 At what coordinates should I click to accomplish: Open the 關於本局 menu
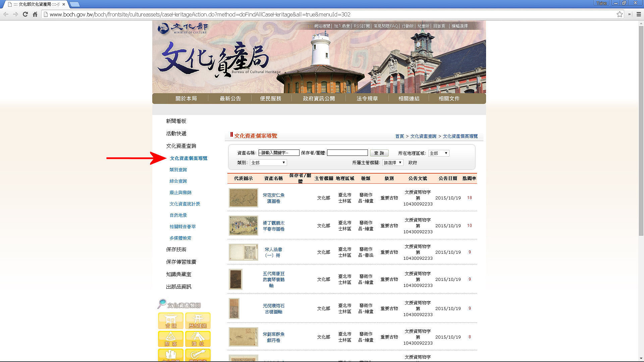pos(186,99)
